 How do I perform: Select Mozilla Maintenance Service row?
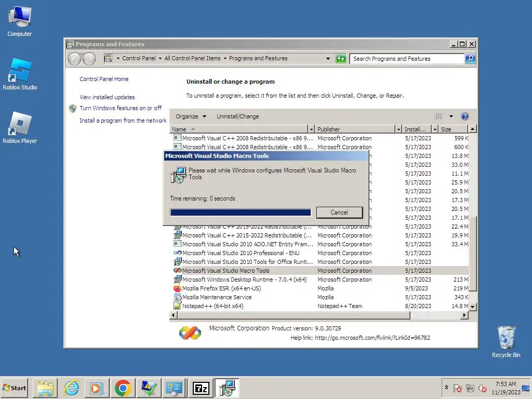319,297
